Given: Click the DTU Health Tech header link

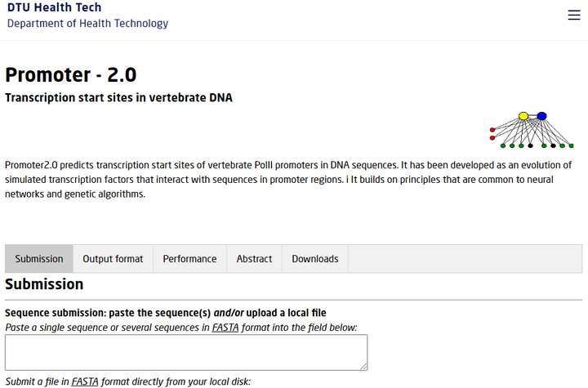Looking at the screenshot, I should click(x=55, y=7).
